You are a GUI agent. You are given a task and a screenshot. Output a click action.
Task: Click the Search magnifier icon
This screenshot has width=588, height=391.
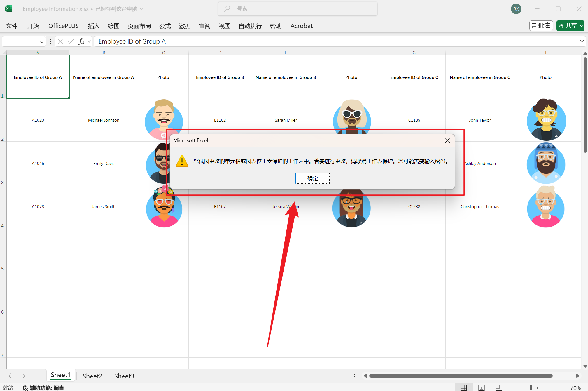(x=227, y=8)
